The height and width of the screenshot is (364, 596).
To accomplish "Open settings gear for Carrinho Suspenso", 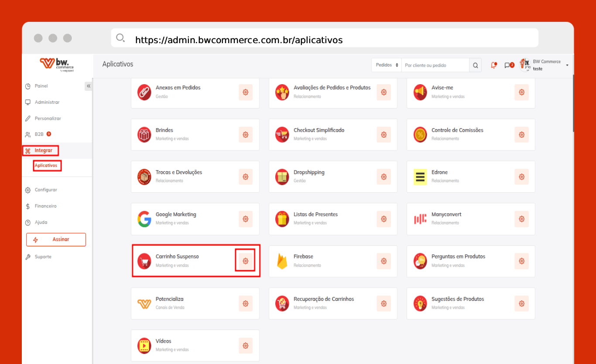I will coord(246,261).
